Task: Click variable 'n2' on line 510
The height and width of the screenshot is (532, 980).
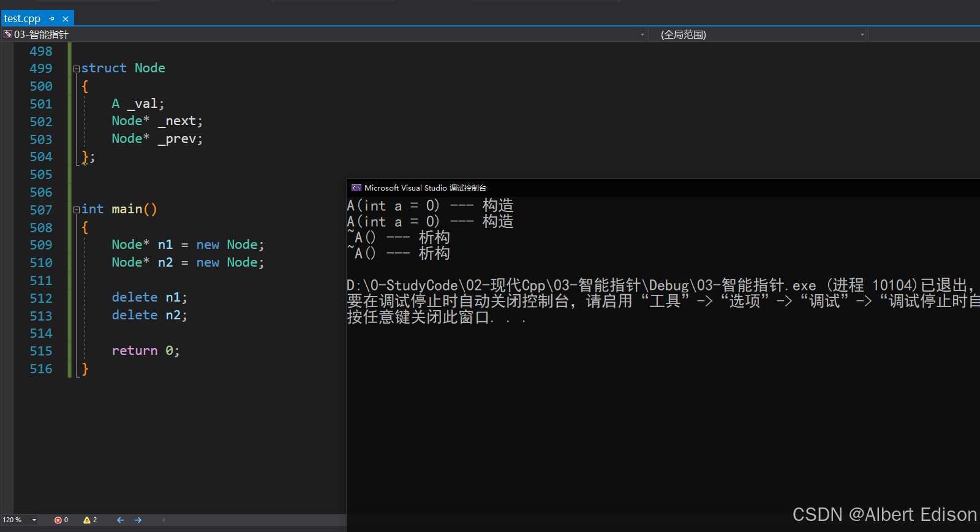Action: click(165, 262)
